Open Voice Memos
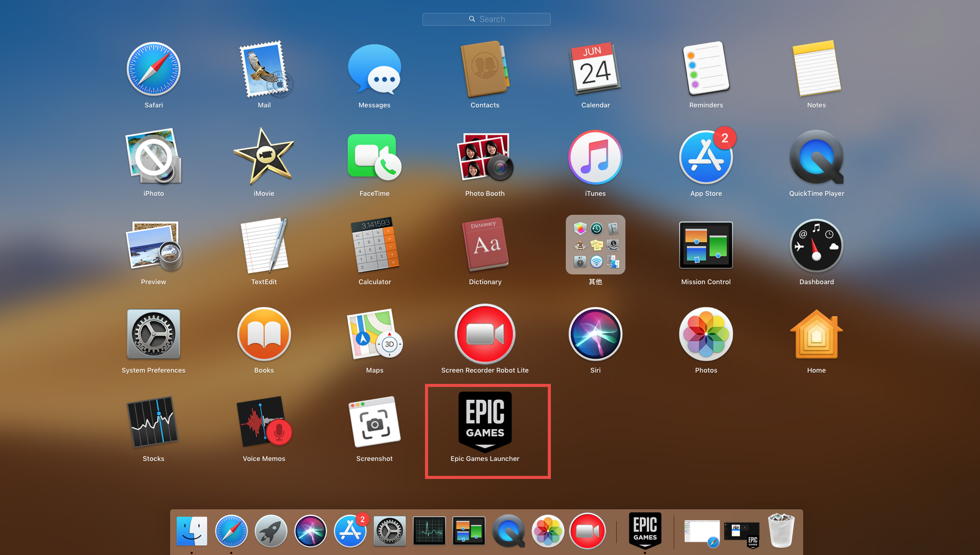 [264, 421]
